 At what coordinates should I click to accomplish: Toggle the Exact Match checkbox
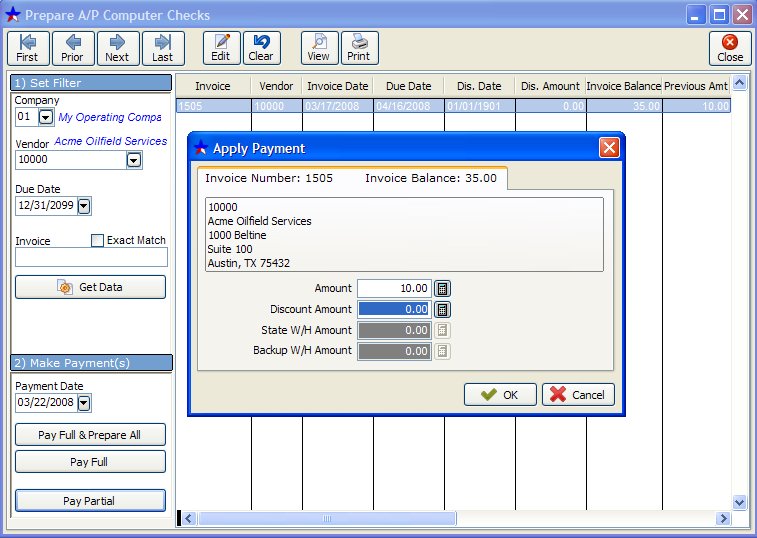97,240
